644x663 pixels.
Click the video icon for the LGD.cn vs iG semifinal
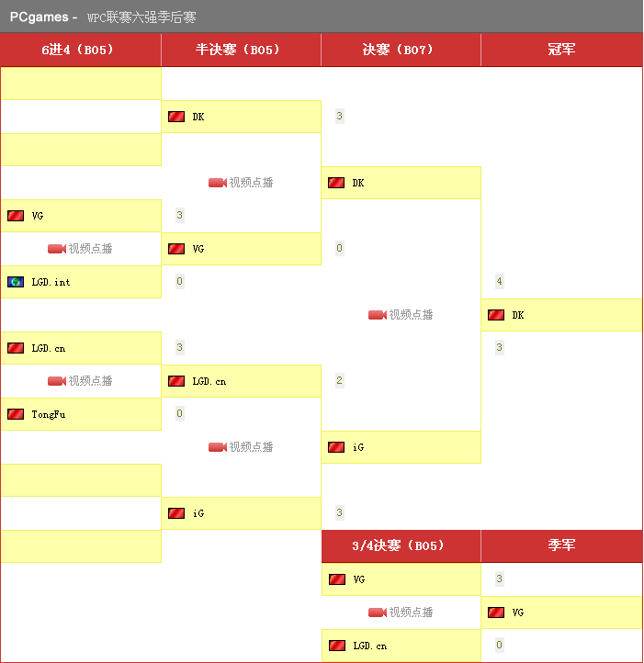pos(218,447)
